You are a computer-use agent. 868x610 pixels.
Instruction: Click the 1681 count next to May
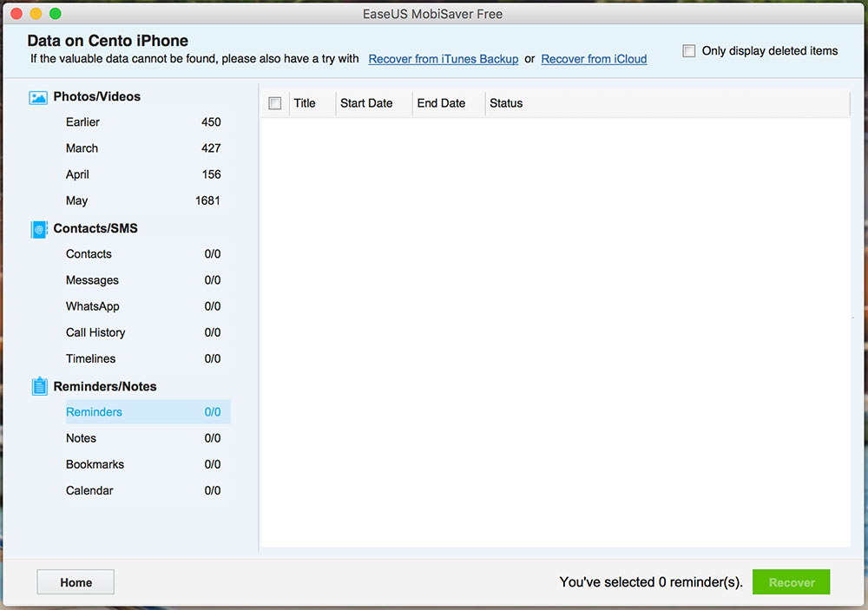[207, 200]
